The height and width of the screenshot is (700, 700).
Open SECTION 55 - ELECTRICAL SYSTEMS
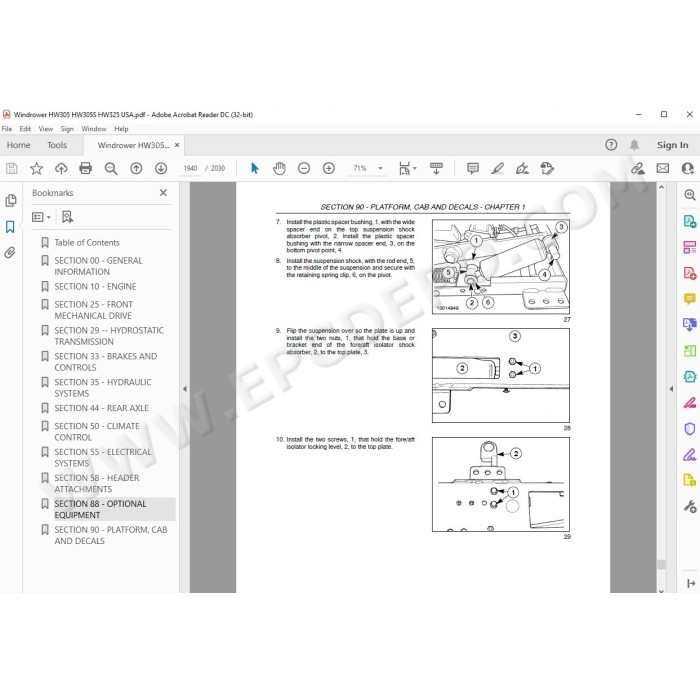pyautogui.click(x=103, y=457)
